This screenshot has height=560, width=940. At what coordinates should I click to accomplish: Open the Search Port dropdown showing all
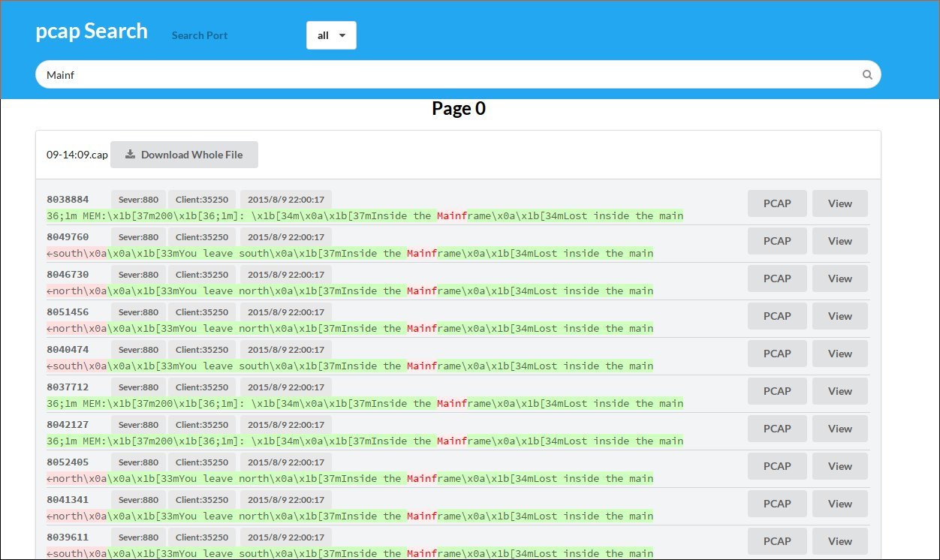[x=331, y=35]
